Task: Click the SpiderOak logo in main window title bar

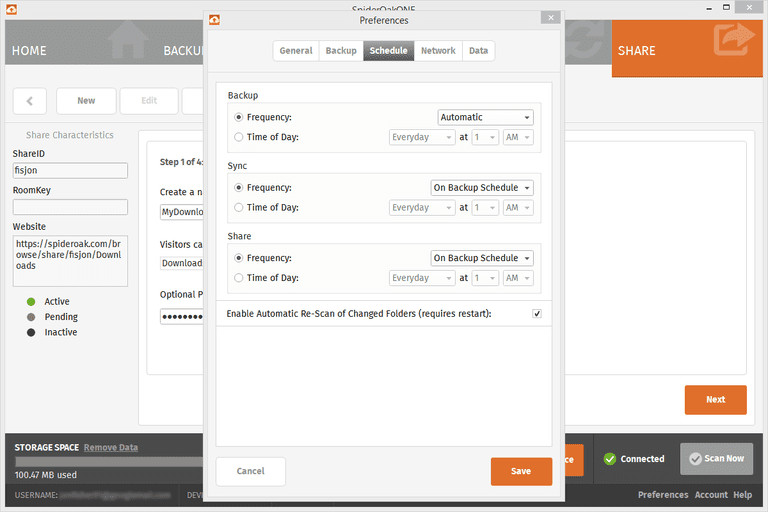Action: [x=11, y=9]
